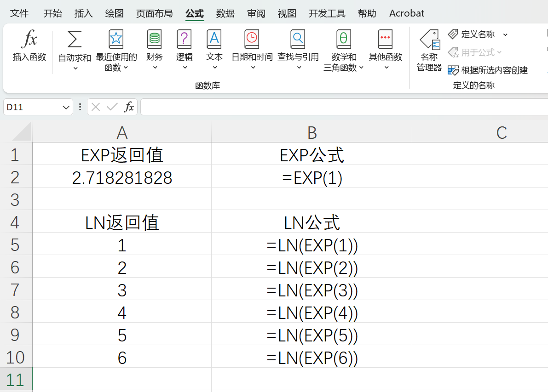The image size is (548, 392).
Task: Select cell with =LN(EXP(5))
Action: pos(312,335)
